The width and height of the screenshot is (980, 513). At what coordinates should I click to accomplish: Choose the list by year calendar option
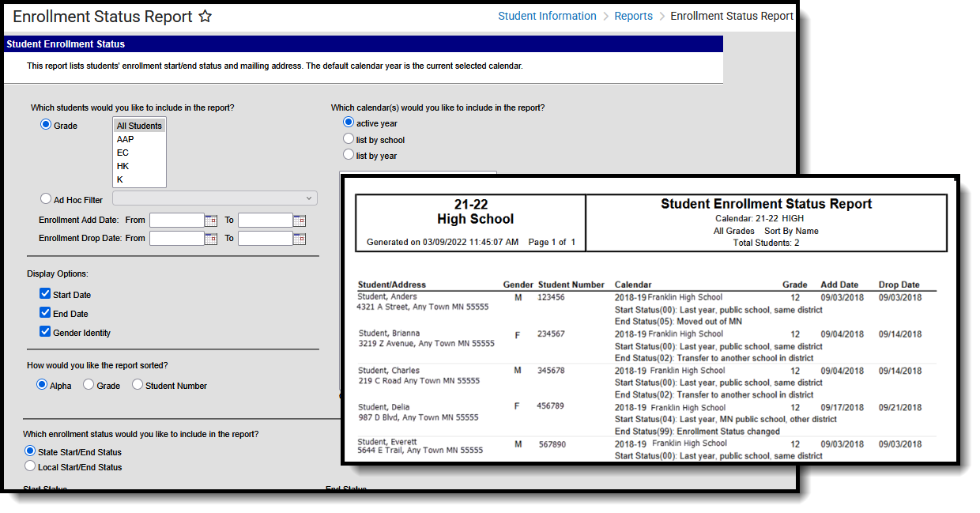pyautogui.click(x=349, y=155)
